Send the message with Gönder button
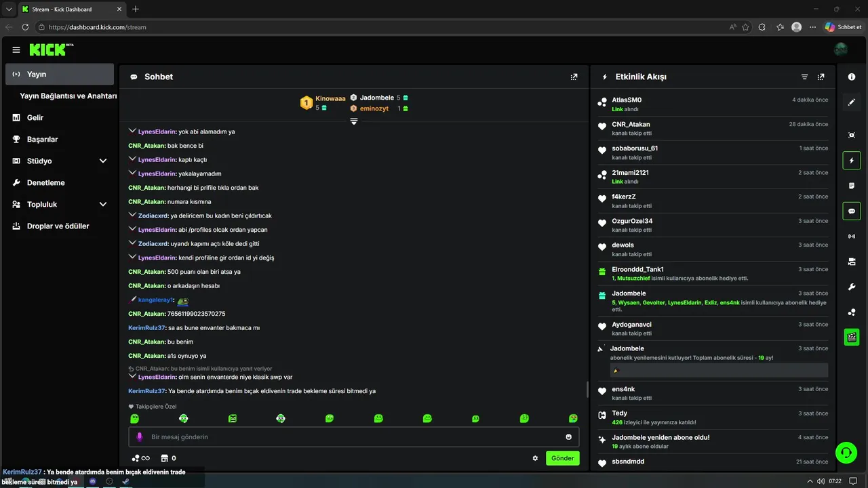Screen dimensions: 868x488 tap(563, 458)
